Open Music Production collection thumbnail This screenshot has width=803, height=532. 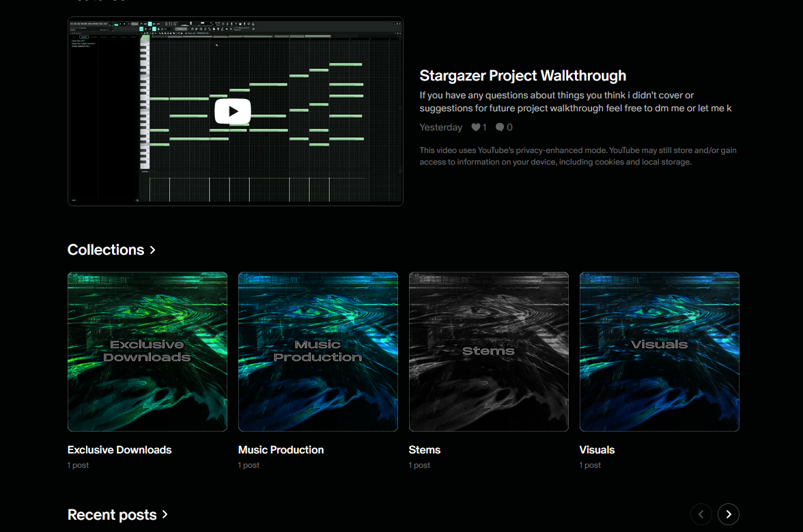[318, 352]
